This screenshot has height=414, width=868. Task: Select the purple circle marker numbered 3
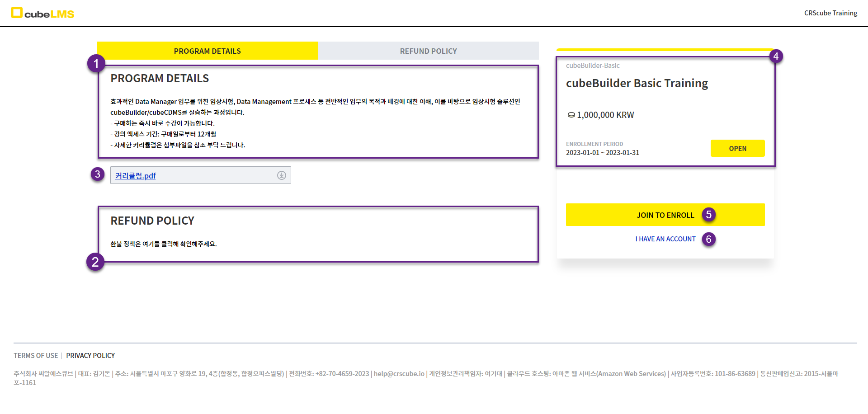(97, 174)
